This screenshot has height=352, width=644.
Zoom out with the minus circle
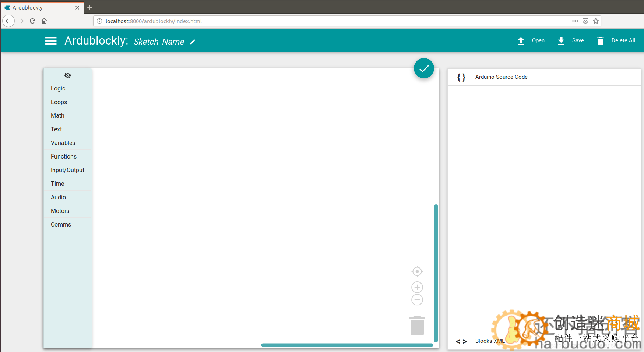417,300
